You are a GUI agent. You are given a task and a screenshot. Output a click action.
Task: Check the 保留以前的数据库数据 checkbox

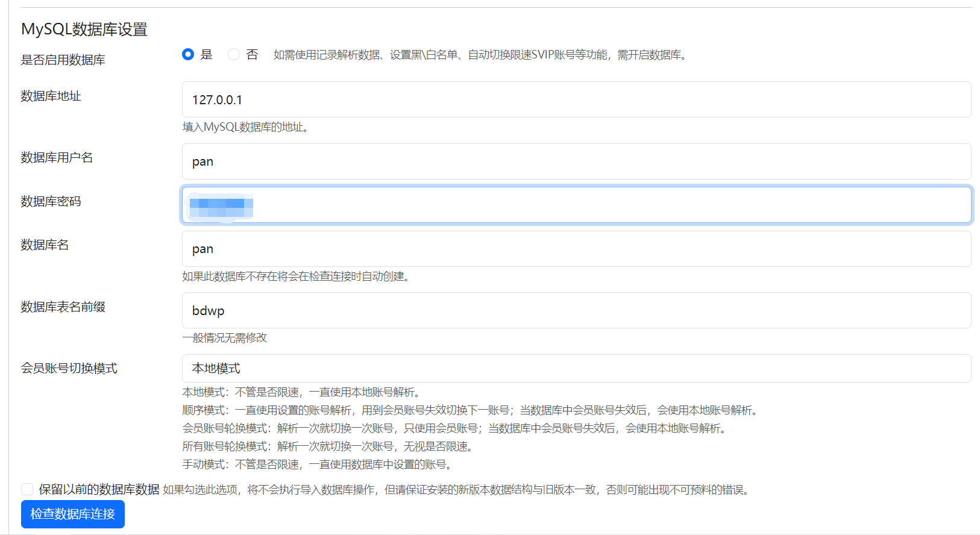pos(27,489)
